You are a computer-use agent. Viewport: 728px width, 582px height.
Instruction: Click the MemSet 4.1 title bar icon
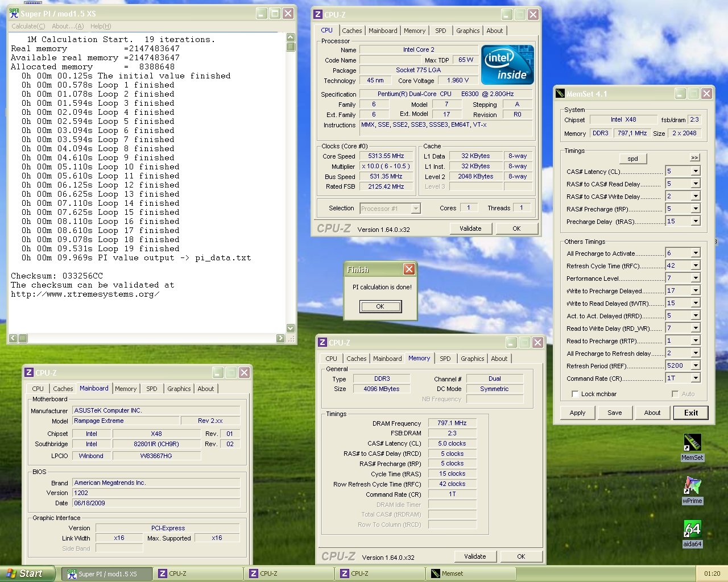(560, 94)
